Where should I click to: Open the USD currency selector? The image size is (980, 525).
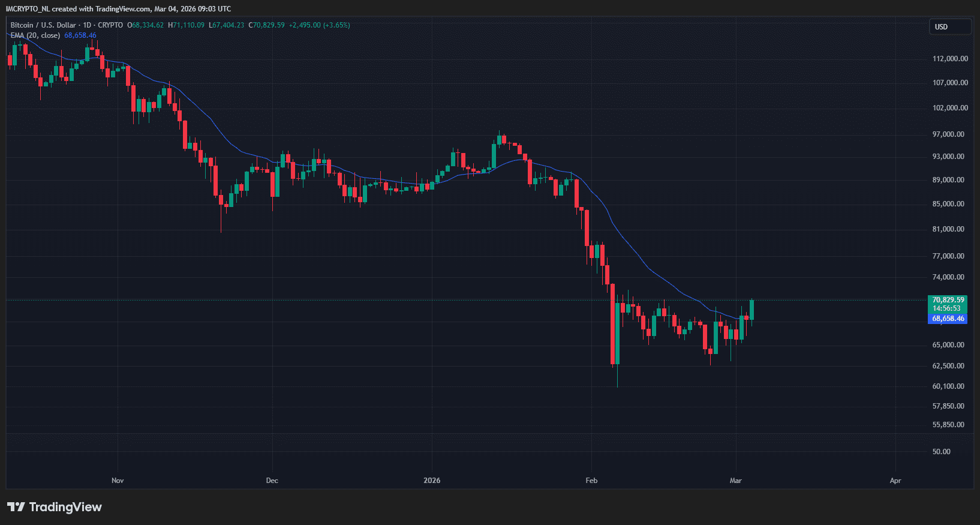click(x=949, y=27)
